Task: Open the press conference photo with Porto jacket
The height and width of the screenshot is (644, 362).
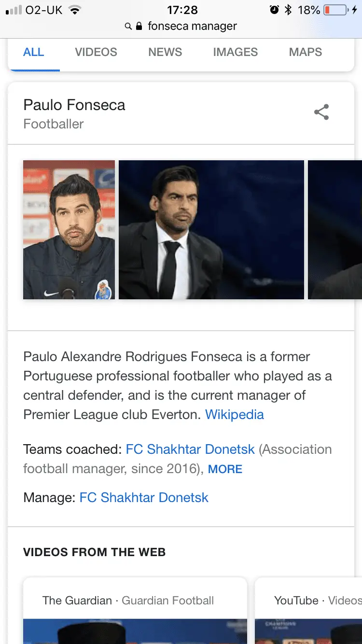Action: tap(69, 230)
